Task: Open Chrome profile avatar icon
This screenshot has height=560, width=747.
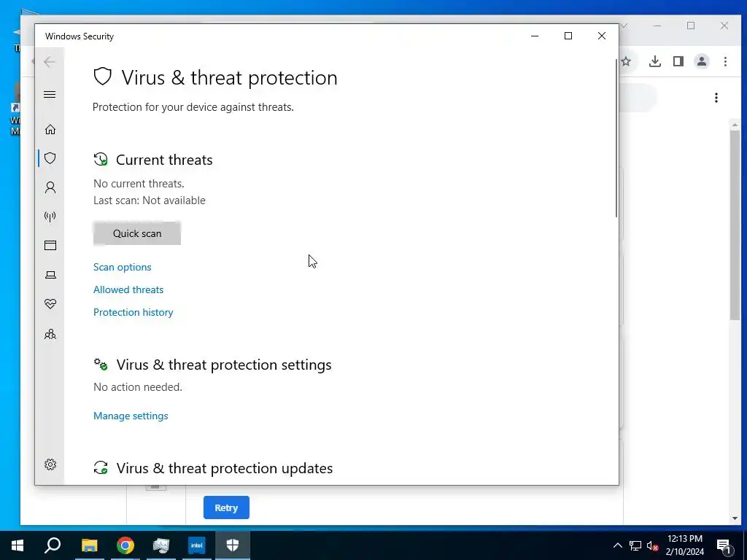Action: [702, 61]
